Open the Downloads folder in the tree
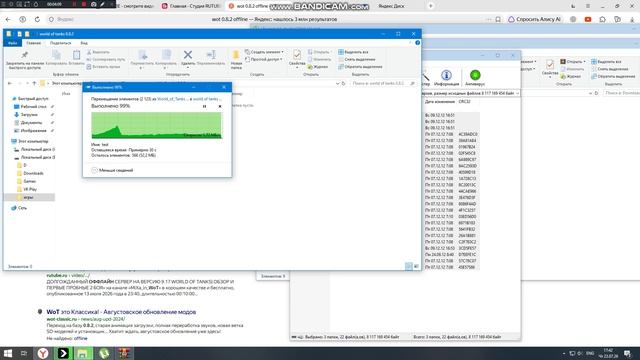This screenshot has height=360, width=640. pos(33,173)
